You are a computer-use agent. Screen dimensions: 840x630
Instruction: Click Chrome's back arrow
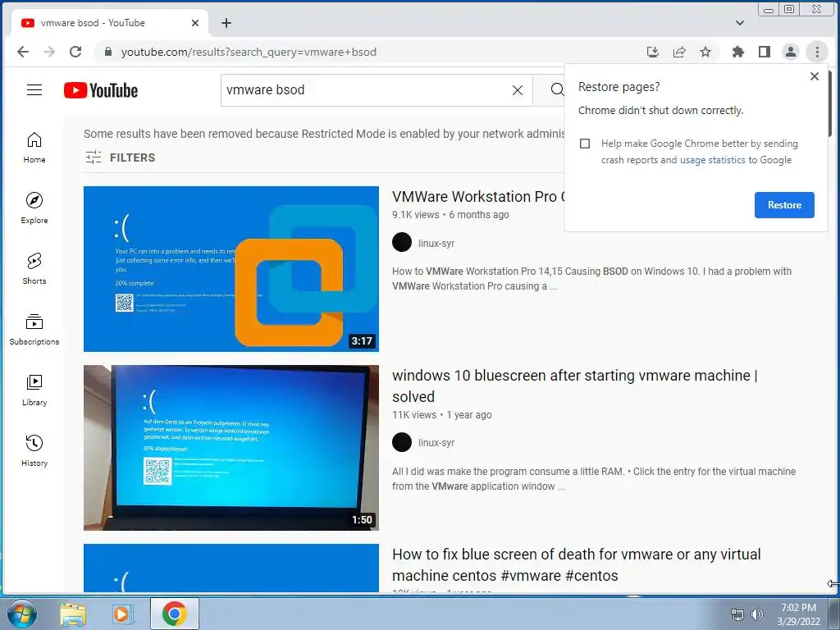[22, 52]
